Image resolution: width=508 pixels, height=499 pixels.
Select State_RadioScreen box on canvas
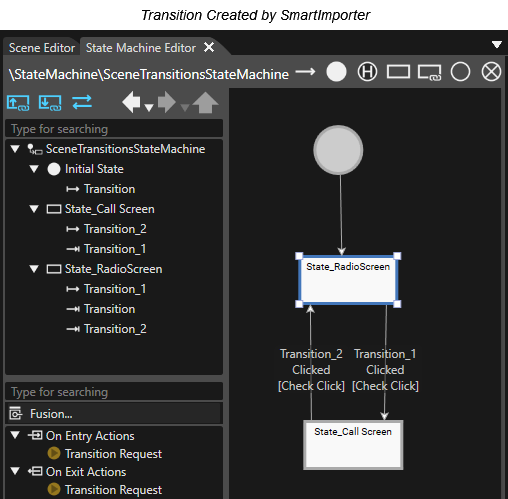348,280
